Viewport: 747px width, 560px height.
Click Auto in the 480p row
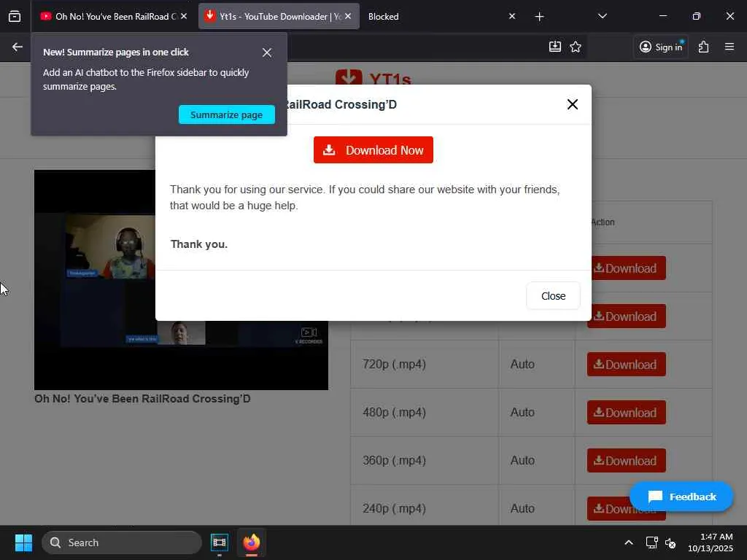(522, 413)
